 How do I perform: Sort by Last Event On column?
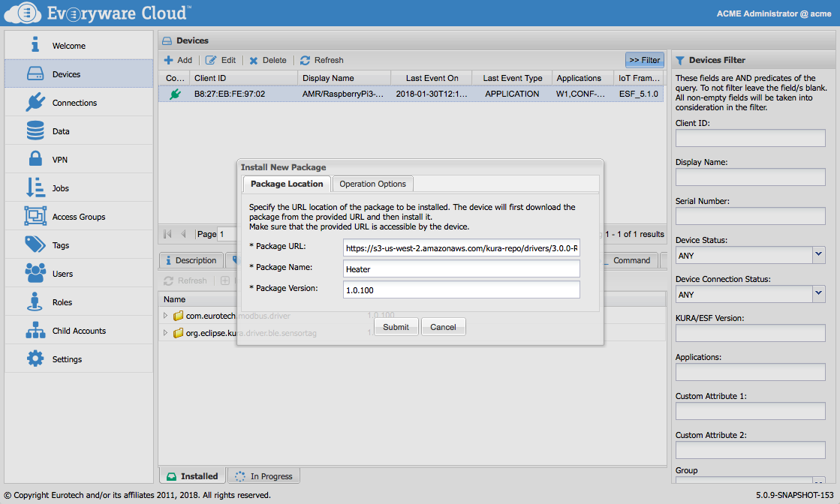[432, 78]
